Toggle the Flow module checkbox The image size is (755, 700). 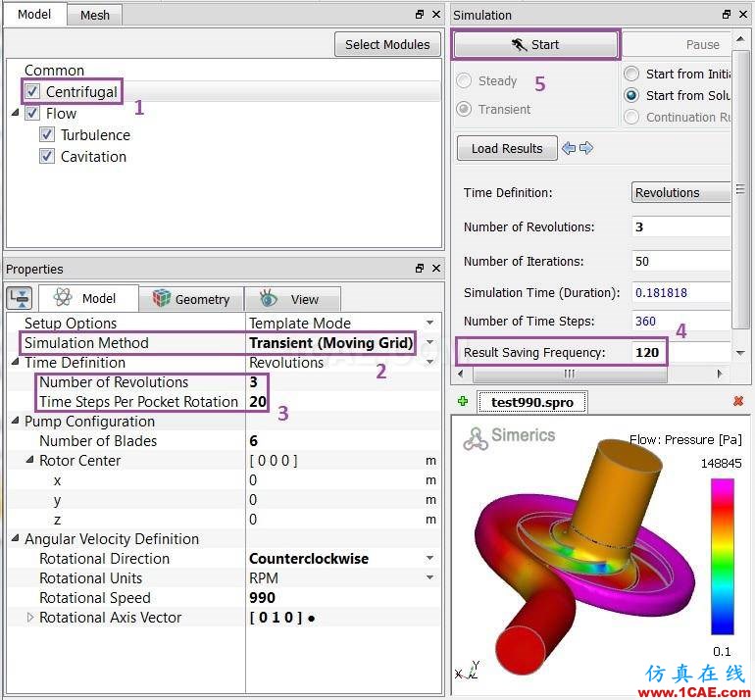[x=32, y=113]
